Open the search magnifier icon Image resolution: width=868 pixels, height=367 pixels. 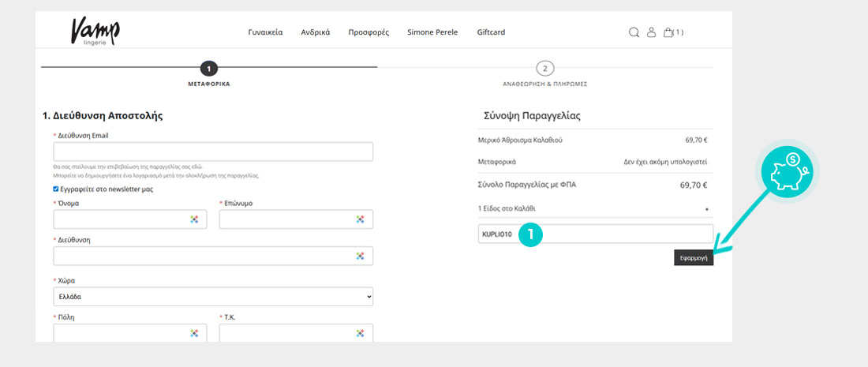[634, 32]
